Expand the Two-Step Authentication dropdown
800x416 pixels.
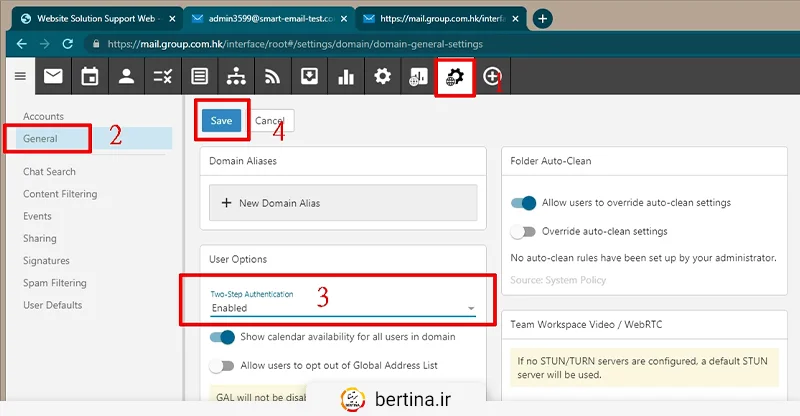(343, 308)
